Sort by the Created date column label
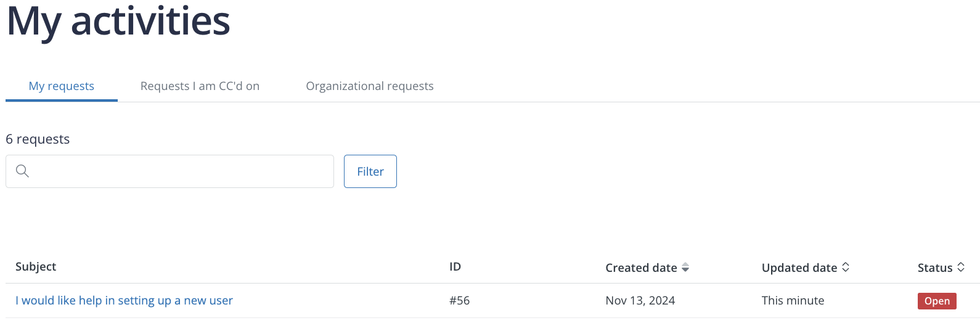Image resolution: width=980 pixels, height=323 pixels. pyautogui.click(x=641, y=268)
